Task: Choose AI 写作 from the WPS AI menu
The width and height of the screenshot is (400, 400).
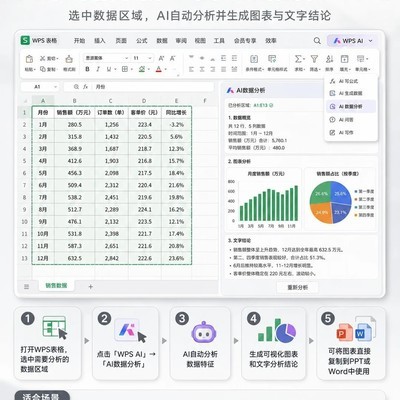Action: point(352,133)
